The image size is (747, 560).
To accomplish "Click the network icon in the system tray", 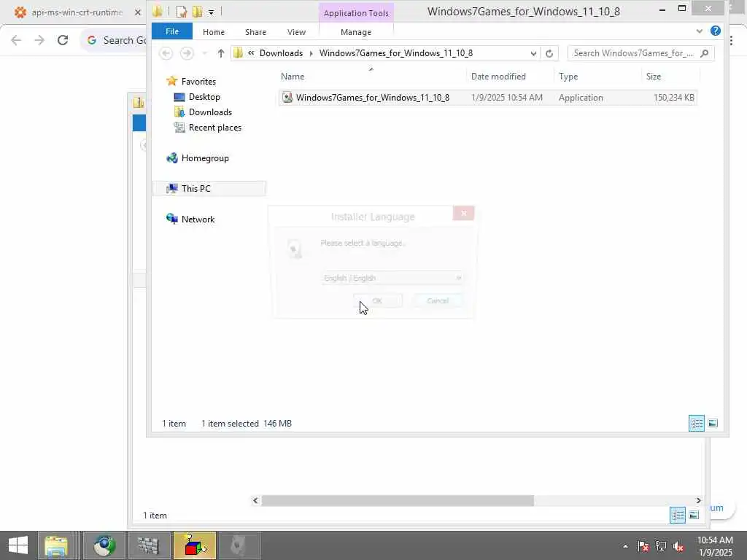I will point(661,546).
